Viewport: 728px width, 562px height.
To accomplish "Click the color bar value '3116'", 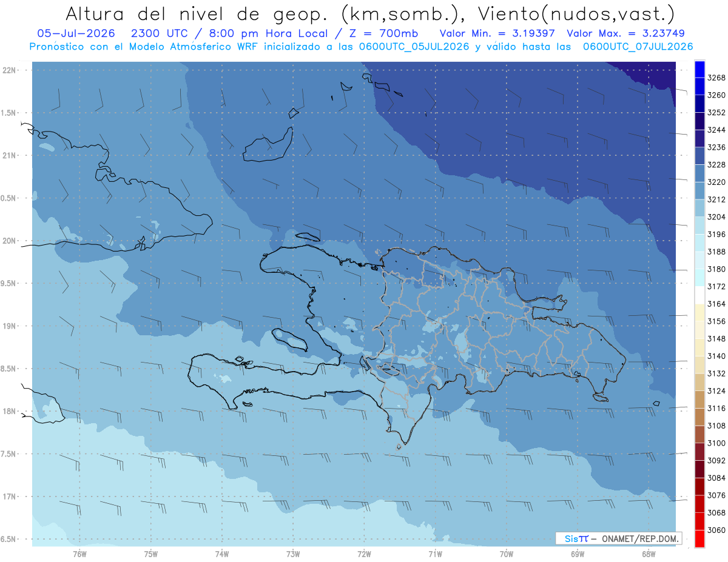I will [716, 409].
